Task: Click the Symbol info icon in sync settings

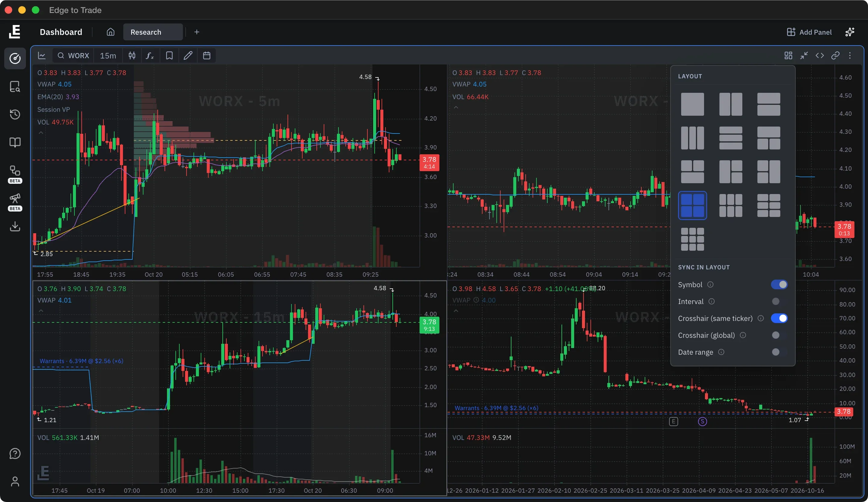Action: point(710,284)
